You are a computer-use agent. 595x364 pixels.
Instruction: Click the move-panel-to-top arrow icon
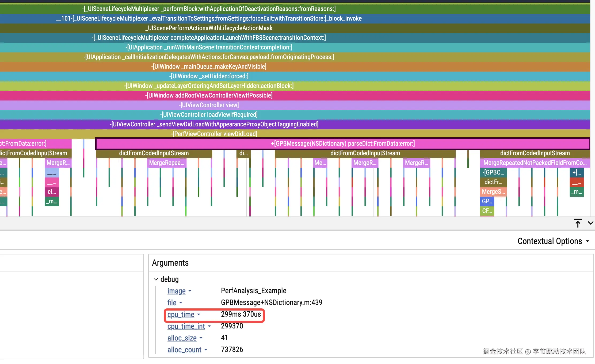click(578, 223)
